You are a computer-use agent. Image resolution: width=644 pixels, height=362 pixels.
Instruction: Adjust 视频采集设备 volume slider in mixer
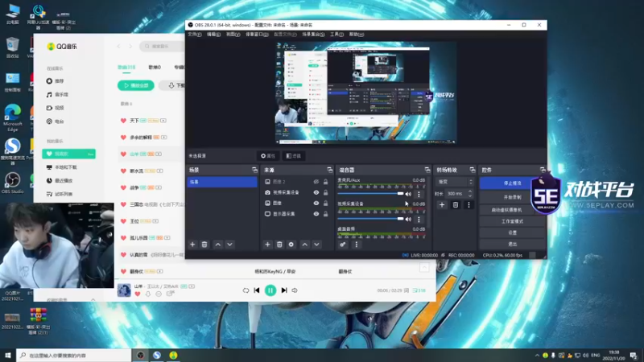pos(370,219)
